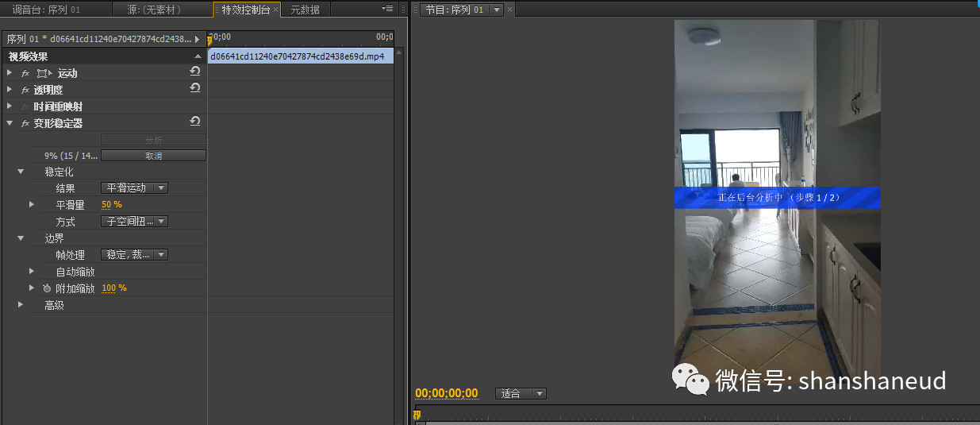Switch to the 调音台 audio mixer tab

46,10
